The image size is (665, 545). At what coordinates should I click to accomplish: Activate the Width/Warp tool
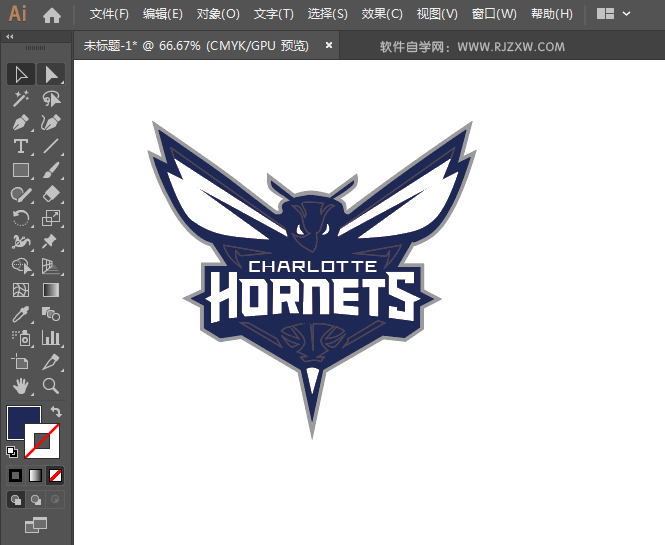21,242
